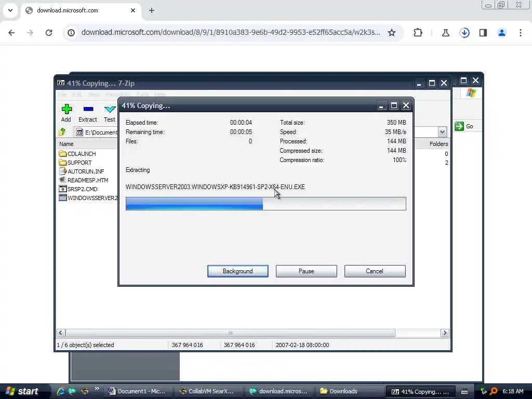
Task: Select the WINDOWSSERVER2003 file in the list
Action: coord(88,198)
